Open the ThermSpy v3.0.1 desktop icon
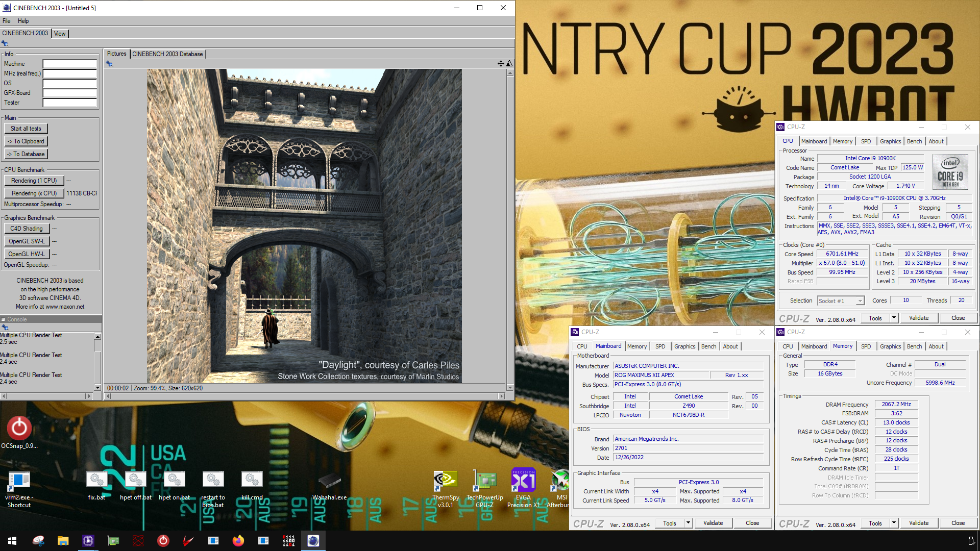 pyautogui.click(x=446, y=489)
